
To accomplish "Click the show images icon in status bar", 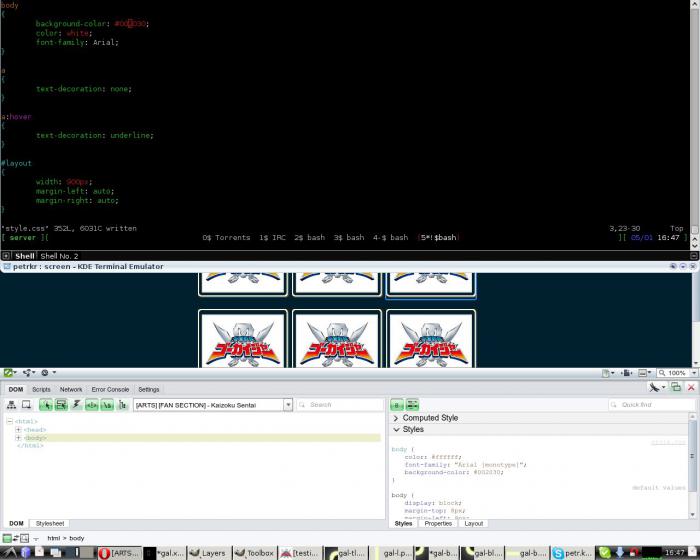I will pyautogui.click(x=643, y=373).
